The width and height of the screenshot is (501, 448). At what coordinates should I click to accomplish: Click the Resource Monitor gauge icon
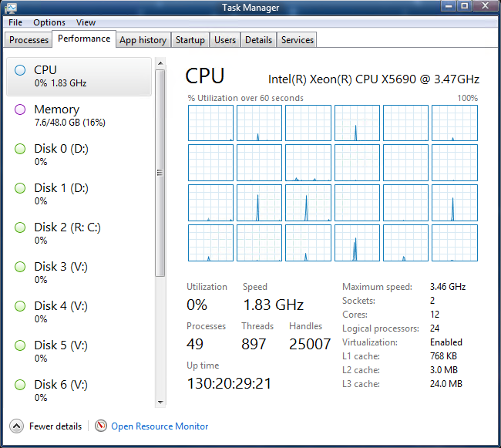(101, 426)
